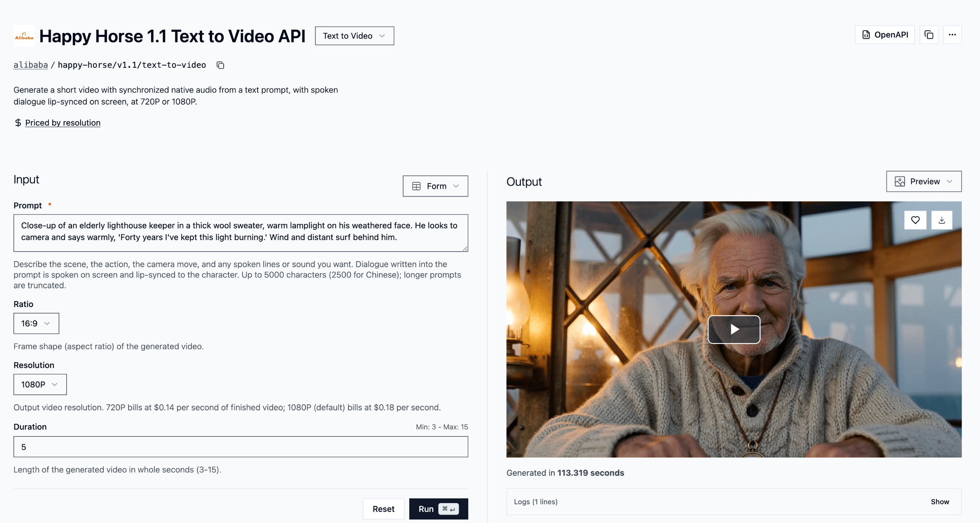Click the Duration input field
This screenshot has height=523, width=980.
(x=241, y=447)
